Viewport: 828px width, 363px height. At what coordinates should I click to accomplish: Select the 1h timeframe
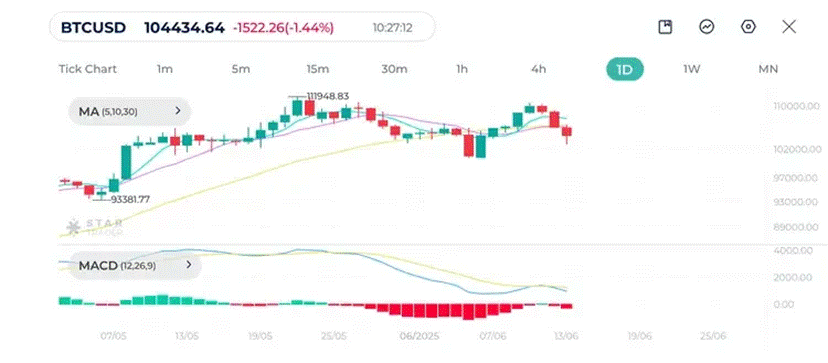tap(462, 69)
